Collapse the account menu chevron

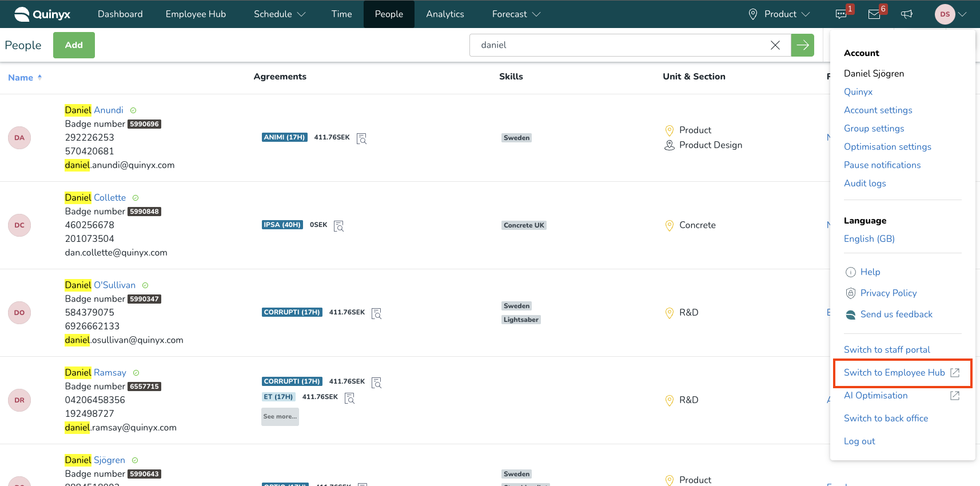(x=963, y=14)
